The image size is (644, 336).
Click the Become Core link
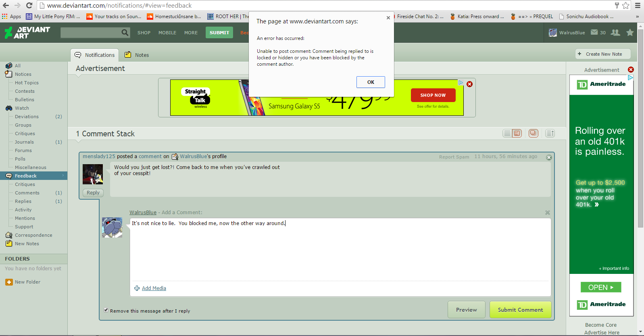point(601,325)
